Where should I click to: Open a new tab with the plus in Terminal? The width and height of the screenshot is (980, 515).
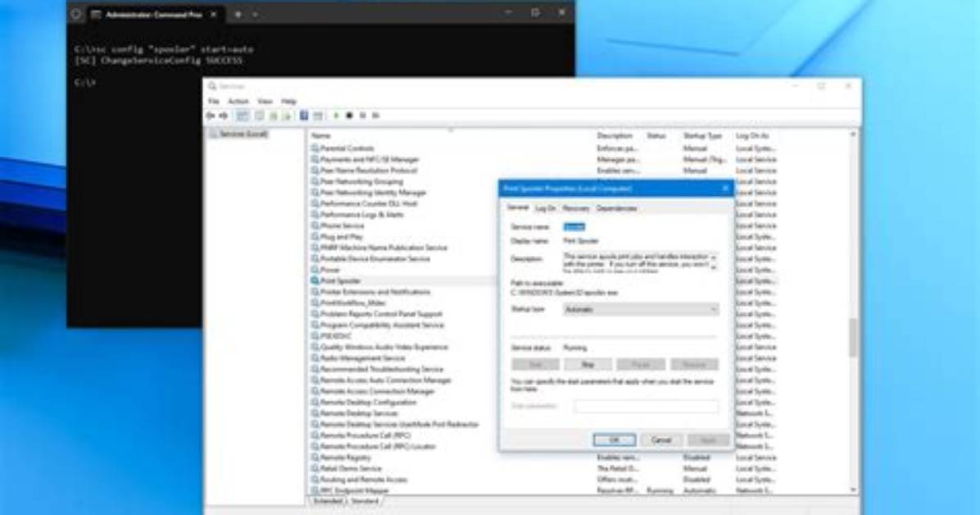coord(238,15)
